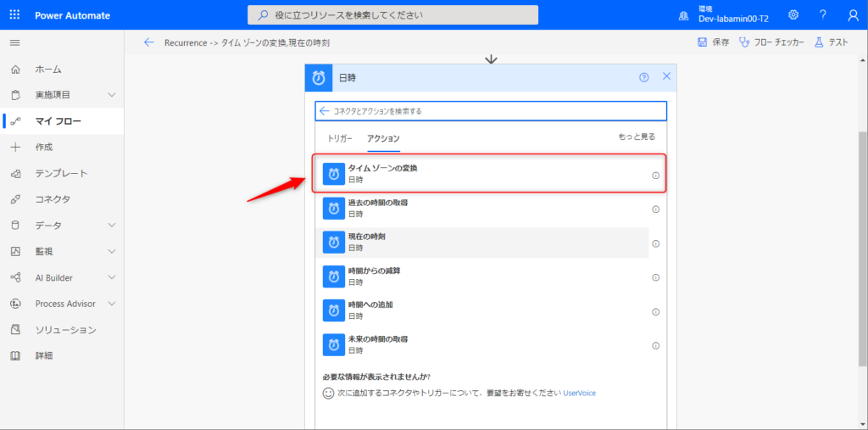Show info for 過去の時間の取得

click(656, 209)
